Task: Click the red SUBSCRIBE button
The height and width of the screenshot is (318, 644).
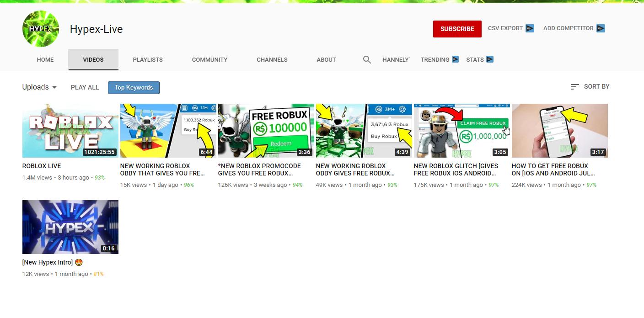Action: point(457,29)
